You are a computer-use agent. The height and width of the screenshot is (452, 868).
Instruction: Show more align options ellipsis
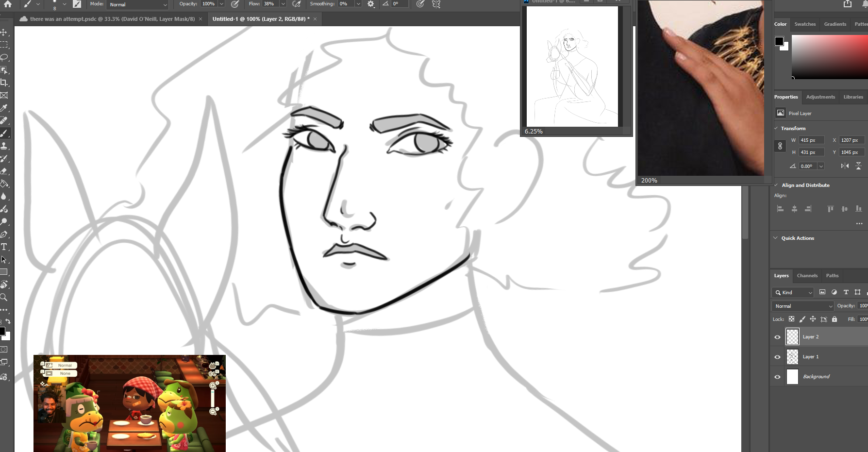coord(859,223)
